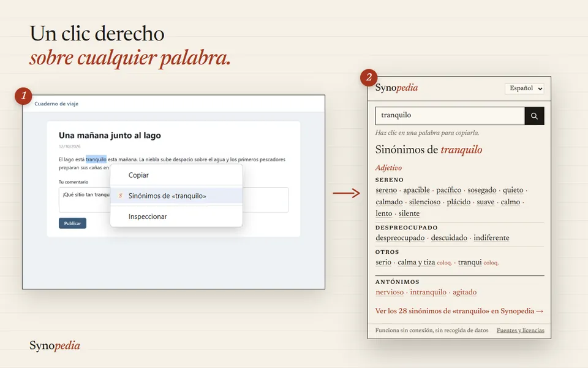Copy the synonym suave
The width and height of the screenshot is (588, 368).
(486, 202)
